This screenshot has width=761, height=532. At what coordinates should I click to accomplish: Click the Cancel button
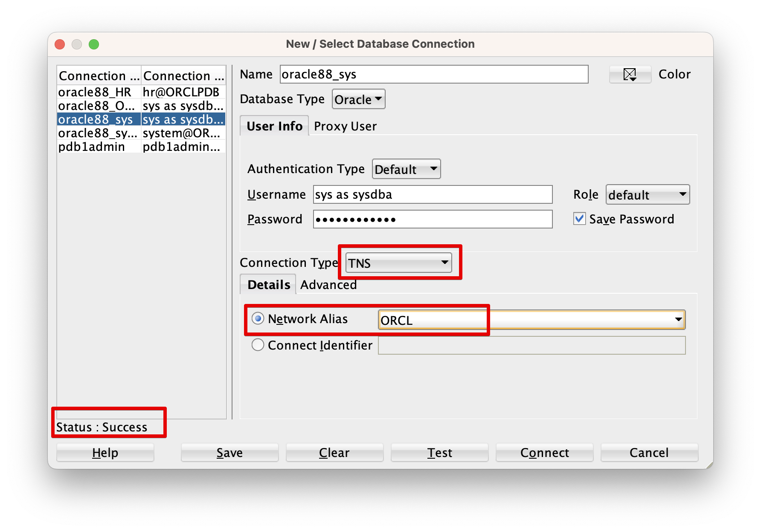click(x=649, y=453)
